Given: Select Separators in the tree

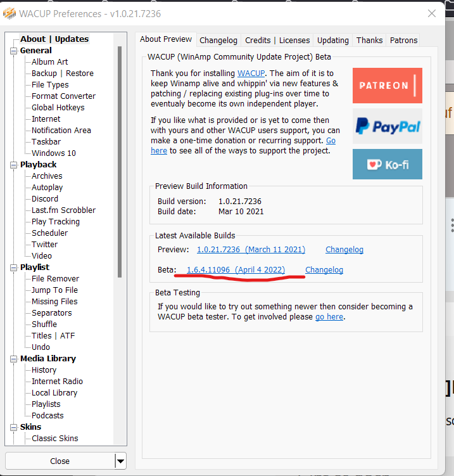Looking at the screenshot, I should pyautogui.click(x=52, y=313).
